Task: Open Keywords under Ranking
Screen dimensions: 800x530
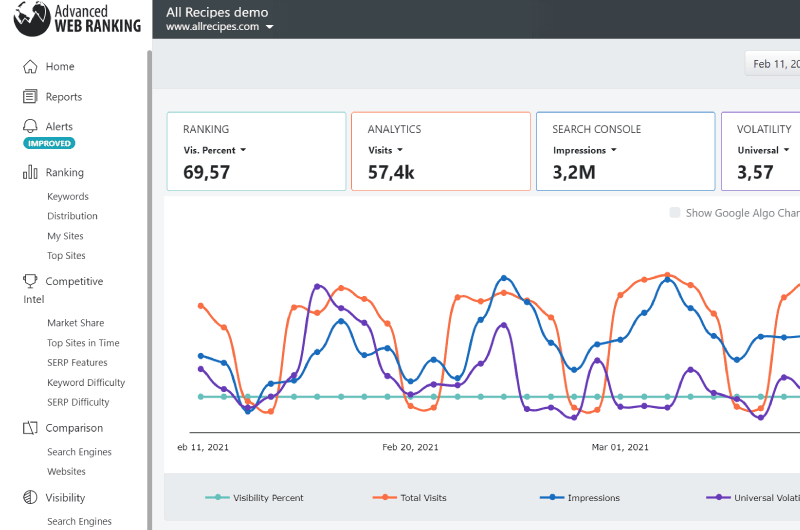Action: click(68, 196)
